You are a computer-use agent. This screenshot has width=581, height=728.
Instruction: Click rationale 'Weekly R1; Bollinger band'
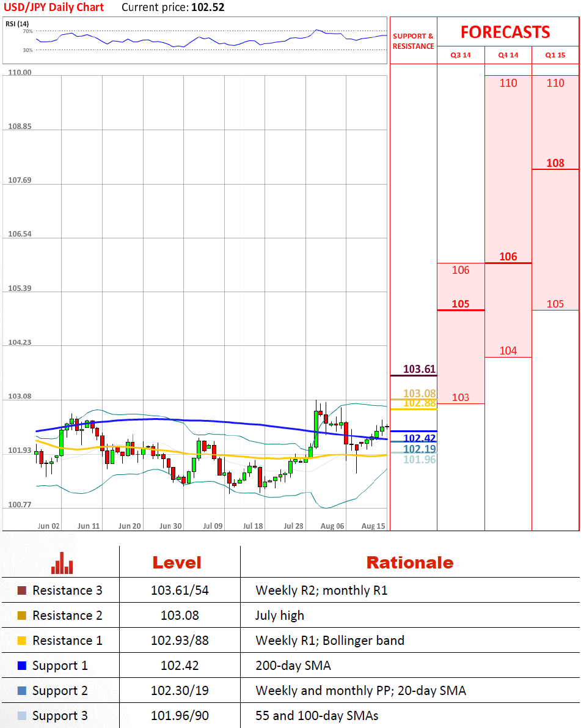point(329,641)
